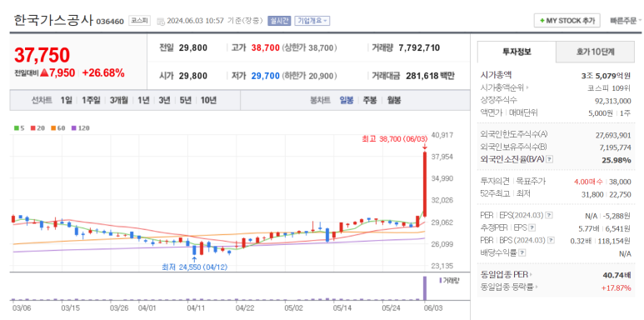The height and width of the screenshot is (320, 644).
Task: Click the 05/14 date on the chart axis
Action: click(342, 307)
